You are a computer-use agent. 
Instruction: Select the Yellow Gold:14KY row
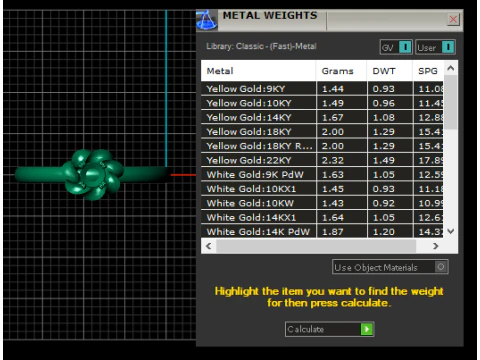[x=322, y=118]
